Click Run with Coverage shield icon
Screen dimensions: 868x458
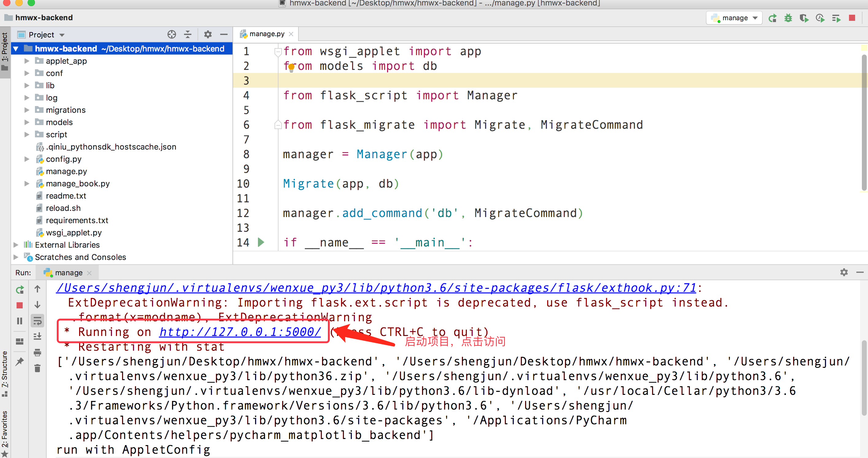coord(804,18)
